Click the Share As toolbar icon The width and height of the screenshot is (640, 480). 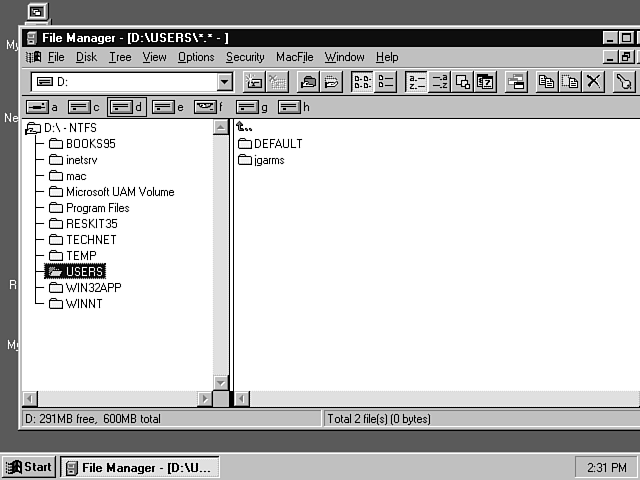[x=308, y=82]
